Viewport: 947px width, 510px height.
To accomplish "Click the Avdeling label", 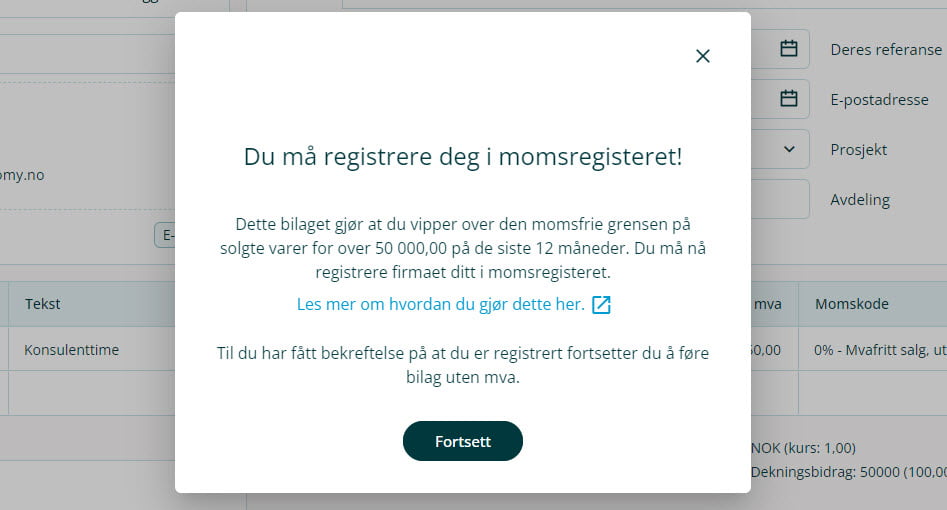I will coord(860,199).
